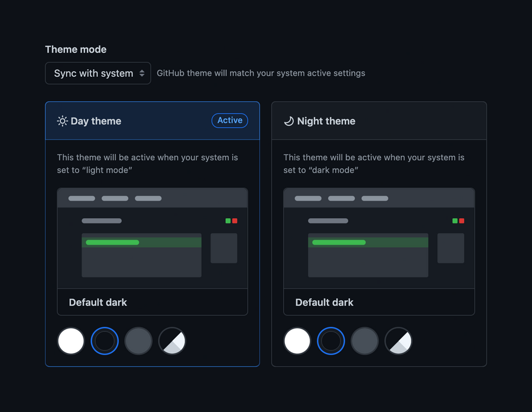Pick the white circle option for Night theme

[297, 341]
